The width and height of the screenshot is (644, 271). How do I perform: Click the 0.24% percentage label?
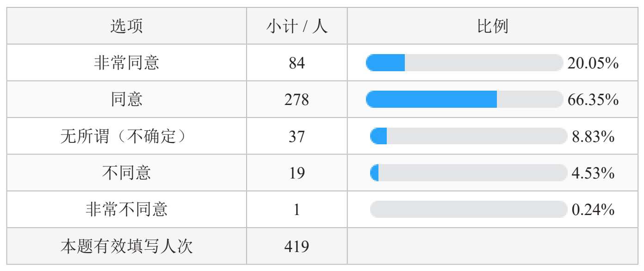click(593, 209)
